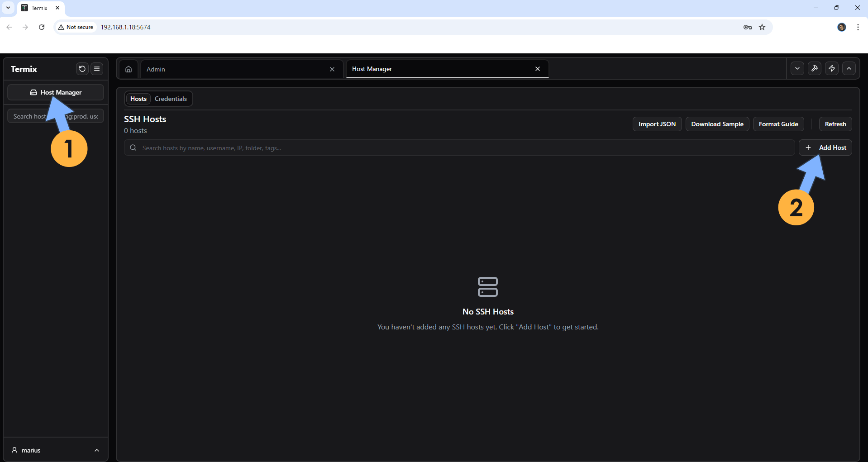The height and width of the screenshot is (462, 868).
Task: Click the Add Host button
Action: [825, 148]
